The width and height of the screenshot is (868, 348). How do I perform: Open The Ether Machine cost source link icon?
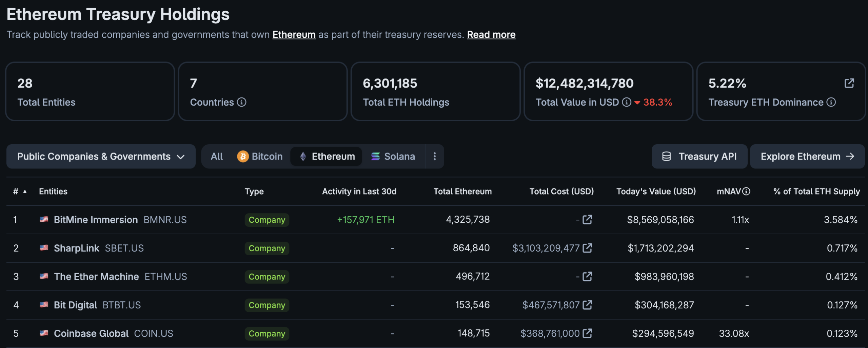[x=587, y=277]
